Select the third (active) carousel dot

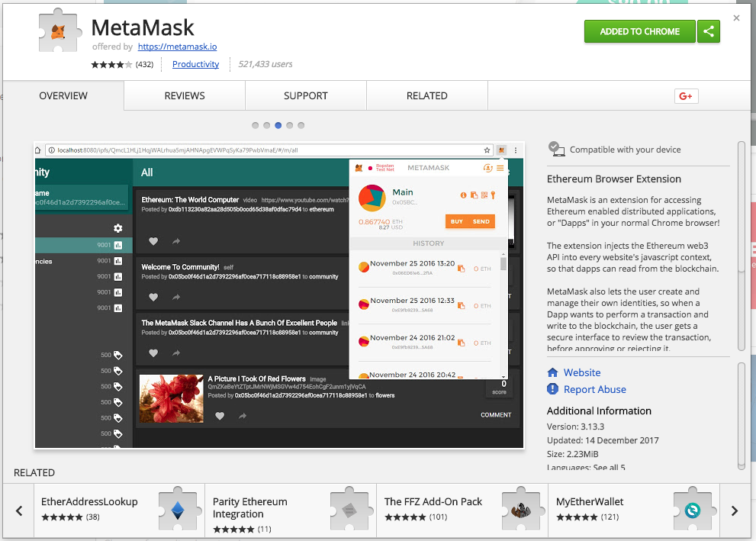tap(278, 125)
